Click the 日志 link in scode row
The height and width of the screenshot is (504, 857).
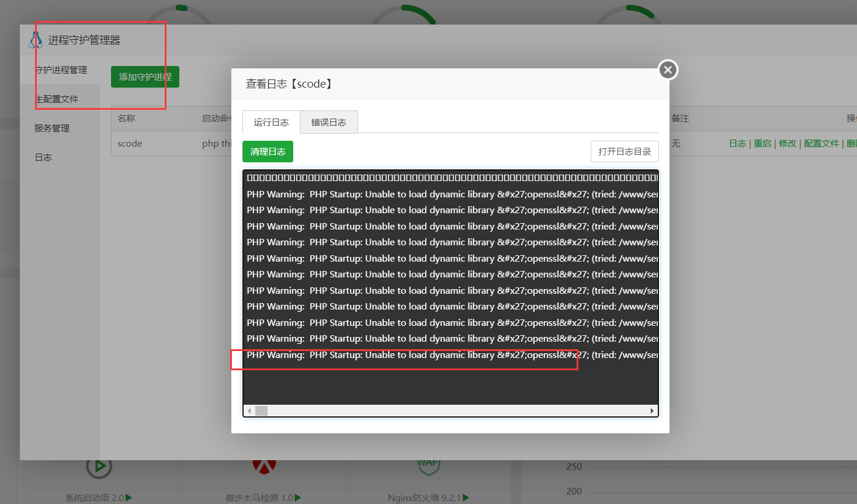pos(737,143)
